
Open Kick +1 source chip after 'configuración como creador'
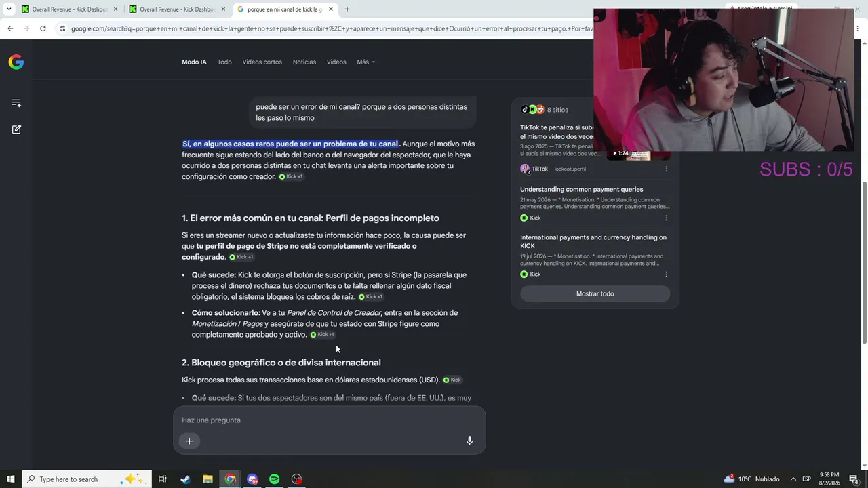(x=291, y=177)
